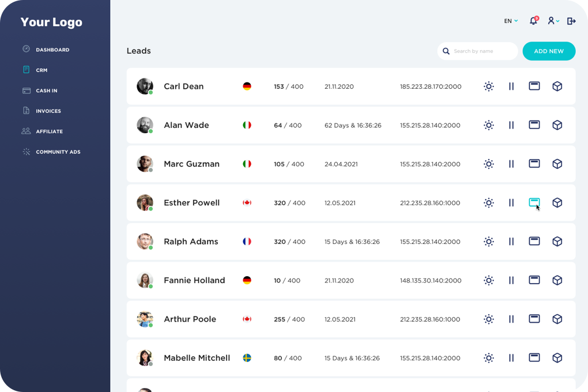Open settings gear for Marc Guzman
Image resolution: width=588 pixels, height=392 pixels.
pos(489,164)
